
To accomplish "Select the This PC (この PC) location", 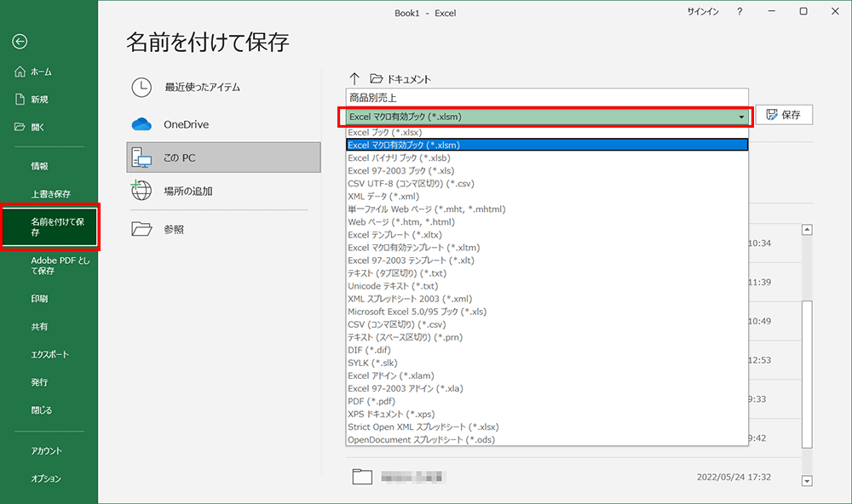I will point(223,157).
